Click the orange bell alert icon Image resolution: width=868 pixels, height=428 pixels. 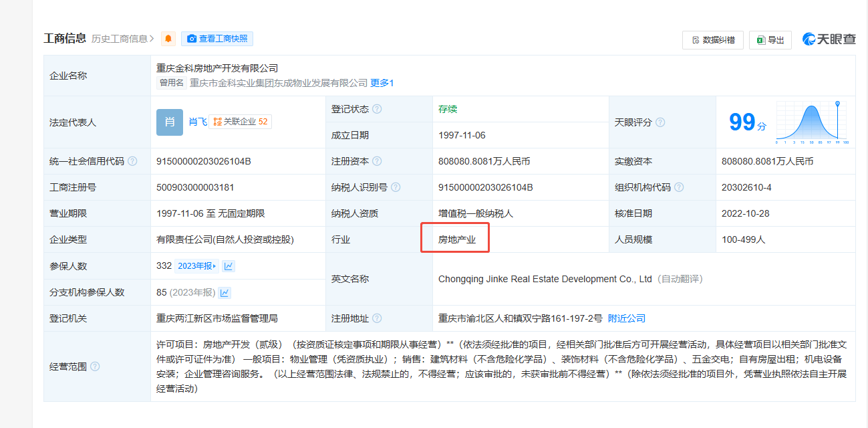(x=168, y=39)
